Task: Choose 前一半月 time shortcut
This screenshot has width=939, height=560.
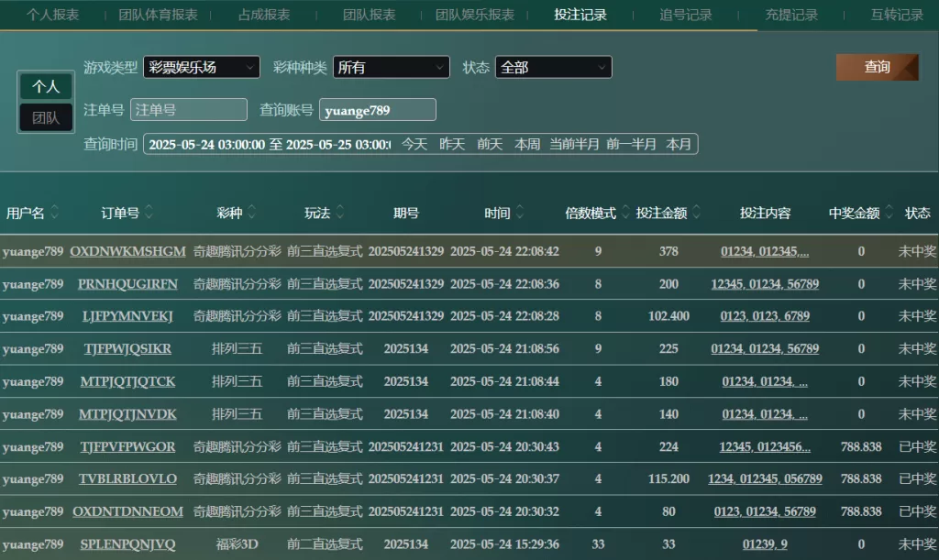Action: pos(631,144)
